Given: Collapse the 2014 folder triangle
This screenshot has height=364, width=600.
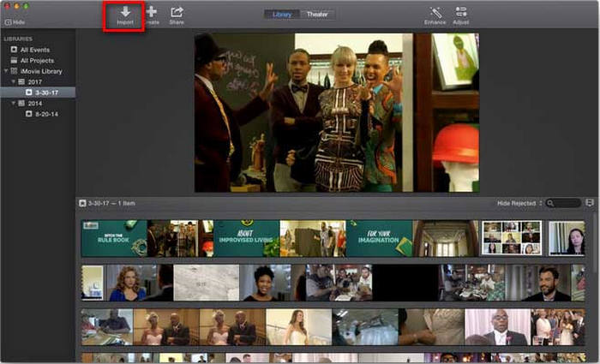Looking at the screenshot, I should pos(14,104).
